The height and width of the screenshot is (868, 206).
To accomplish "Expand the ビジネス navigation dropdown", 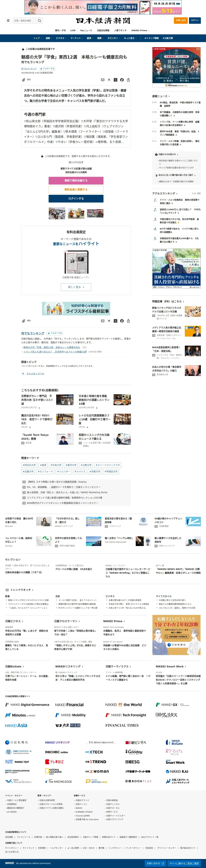I will 61,38.
